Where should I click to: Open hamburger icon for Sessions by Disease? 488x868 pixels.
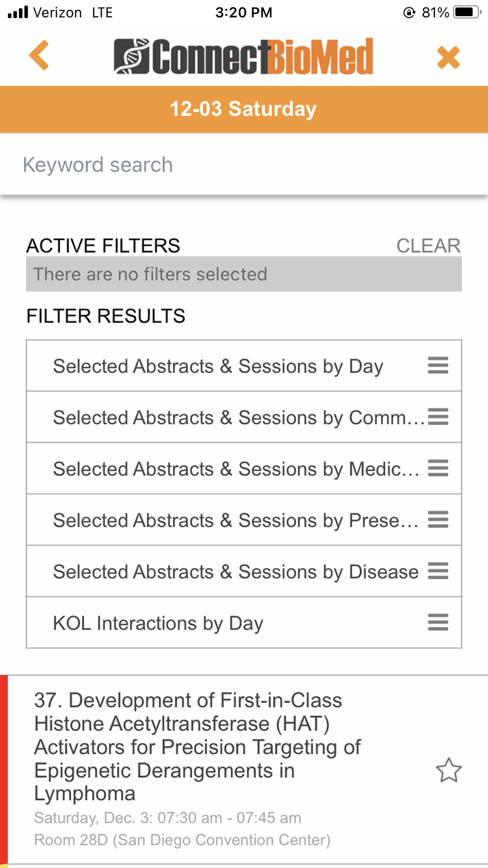click(438, 571)
